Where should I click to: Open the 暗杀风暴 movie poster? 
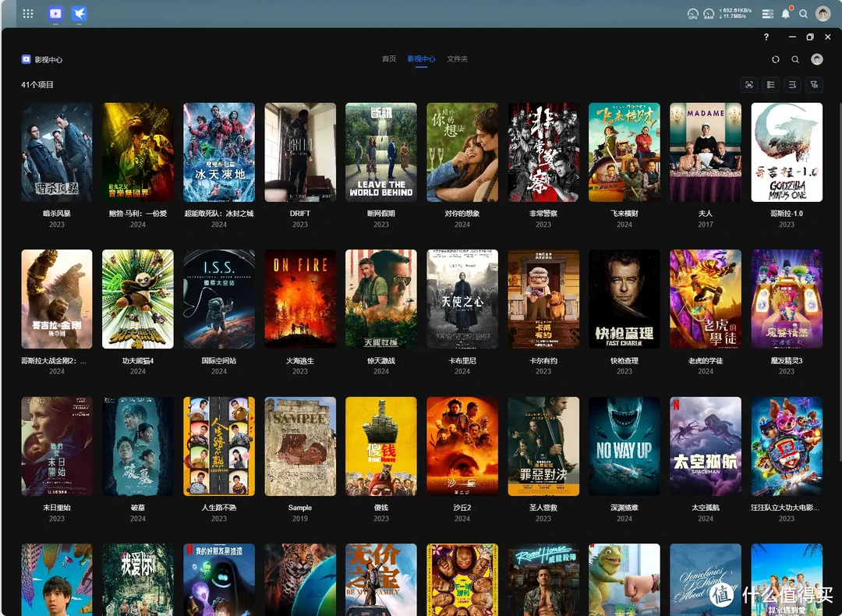coord(56,153)
